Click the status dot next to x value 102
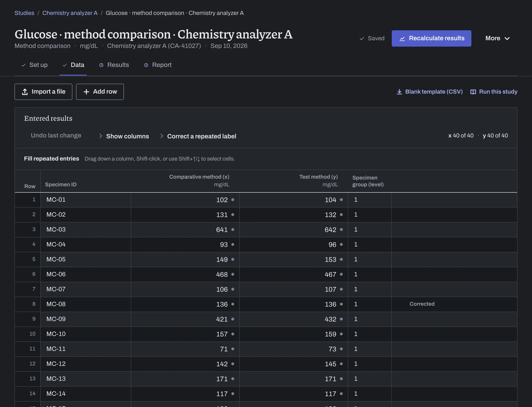The image size is (532, 407). pyautogui.click(x=233, y=200)
